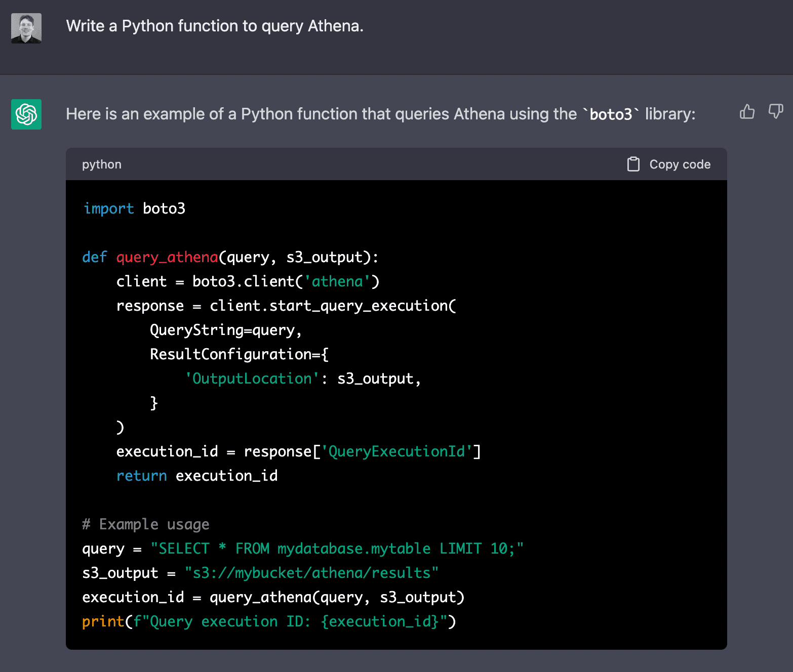This screenshot has height=672, width=793.
Task: Click the return execution_id statement
Action: click(197, 476)
